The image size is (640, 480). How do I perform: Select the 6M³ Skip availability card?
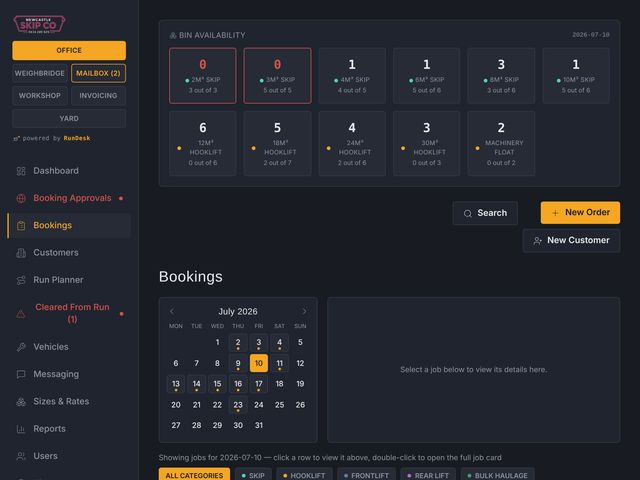[x=427, y=76]
